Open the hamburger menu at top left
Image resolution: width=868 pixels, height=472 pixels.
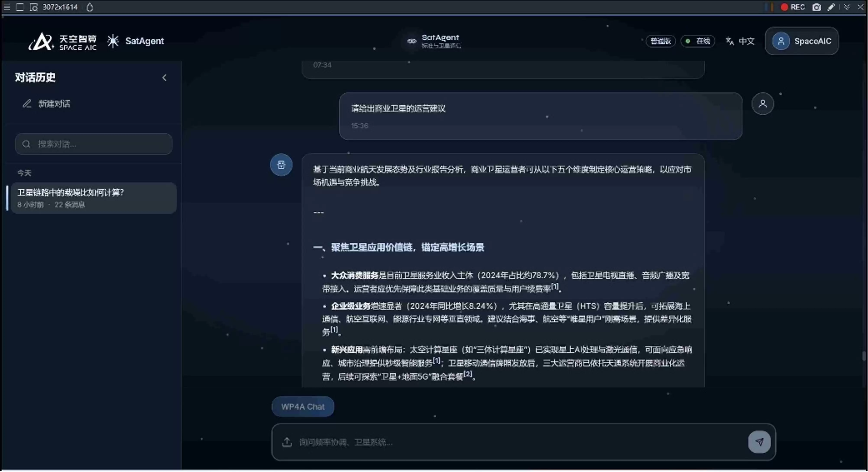click(7, 7)
